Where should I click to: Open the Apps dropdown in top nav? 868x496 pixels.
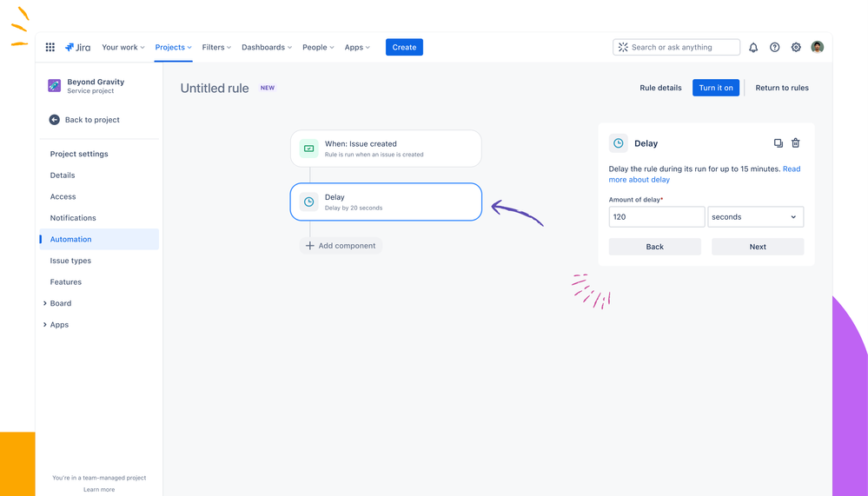357,47
